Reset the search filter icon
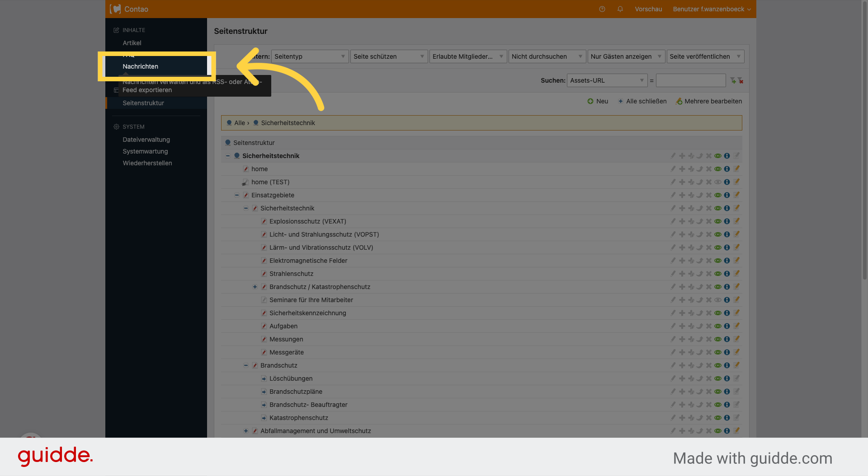Image resolution: width=868 pixels, height=476 pixels. click(x=741, y=80)
